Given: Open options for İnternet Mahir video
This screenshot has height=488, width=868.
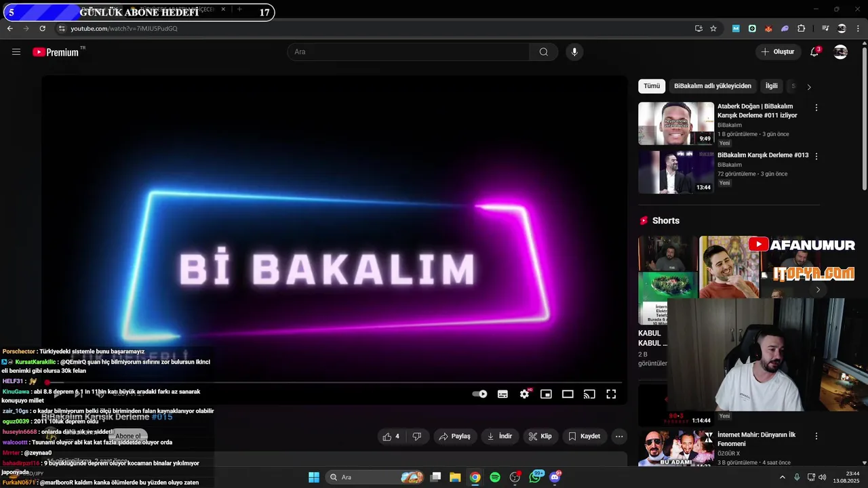Looking at the screenshot, I should click(x=816, y=436).
